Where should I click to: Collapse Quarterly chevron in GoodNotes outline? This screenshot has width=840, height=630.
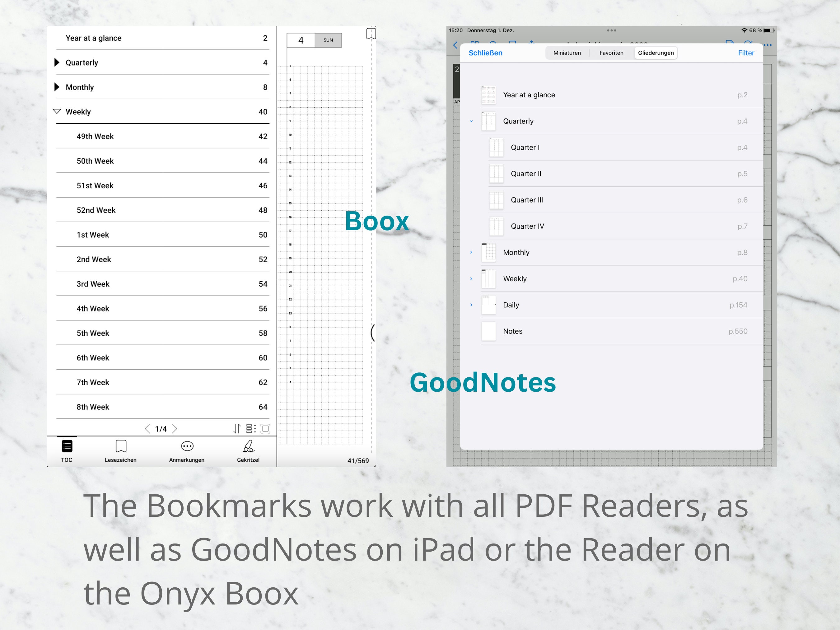(471, 121)
